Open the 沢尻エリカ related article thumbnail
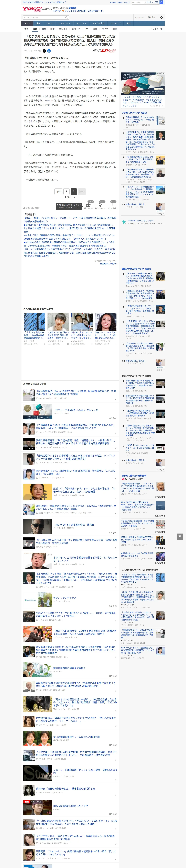 (105, 321)
